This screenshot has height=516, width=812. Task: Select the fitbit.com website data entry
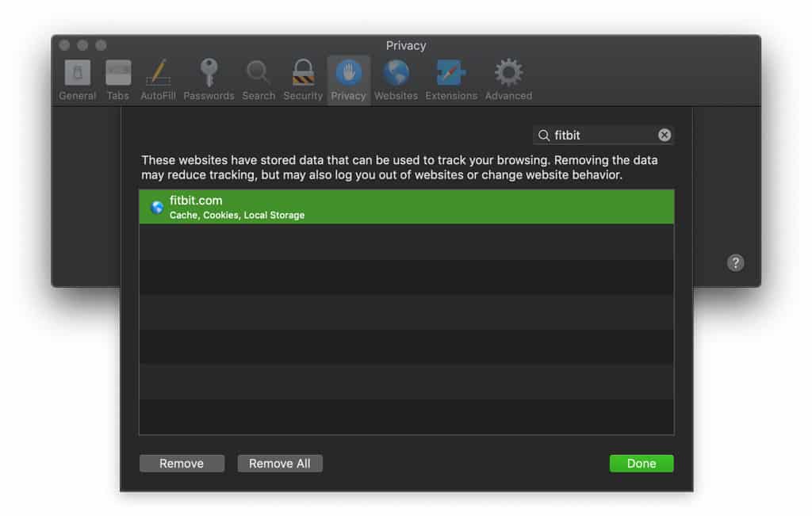[x=406, y=207]
